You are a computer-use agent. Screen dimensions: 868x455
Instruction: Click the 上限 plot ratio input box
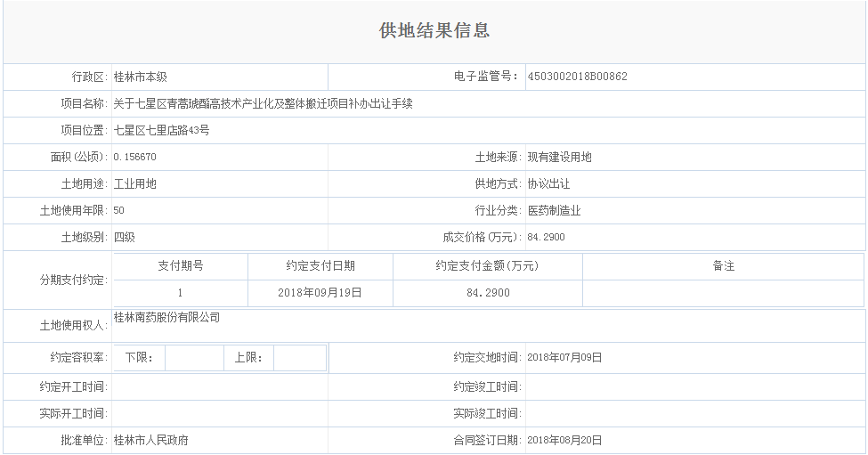pyautogui.click(x=298, y=358)
